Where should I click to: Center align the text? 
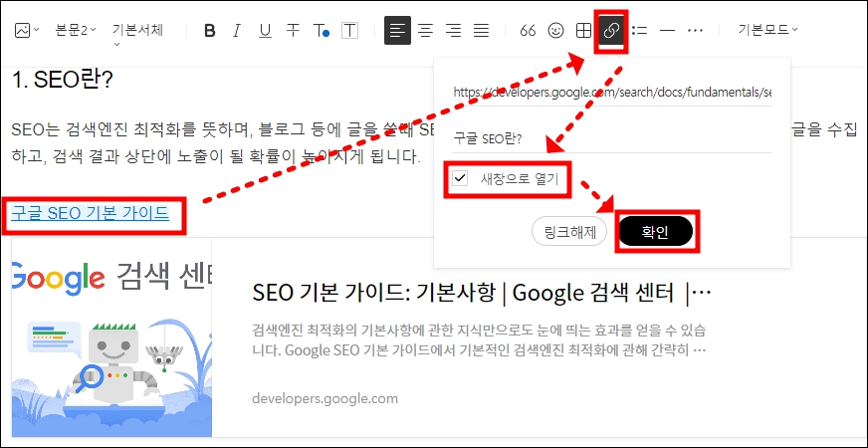pos(425,31)
